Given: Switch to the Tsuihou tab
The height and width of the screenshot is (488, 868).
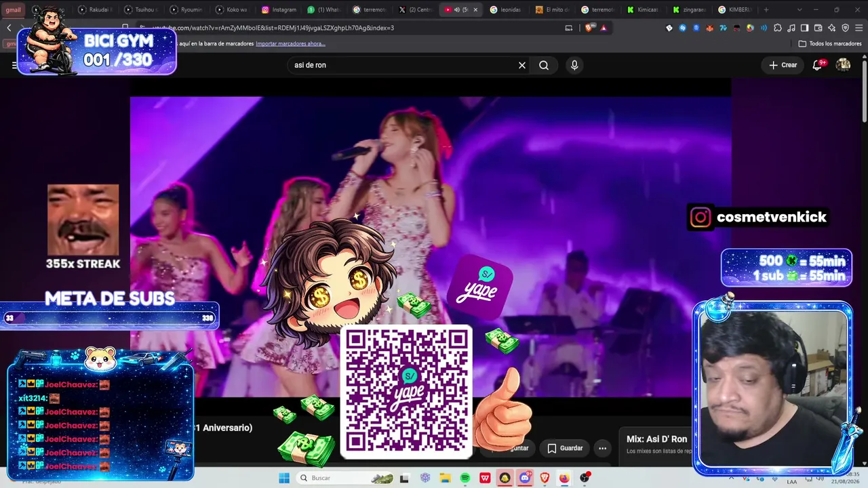Looking at the screenshot, I should tap(141, 9).
